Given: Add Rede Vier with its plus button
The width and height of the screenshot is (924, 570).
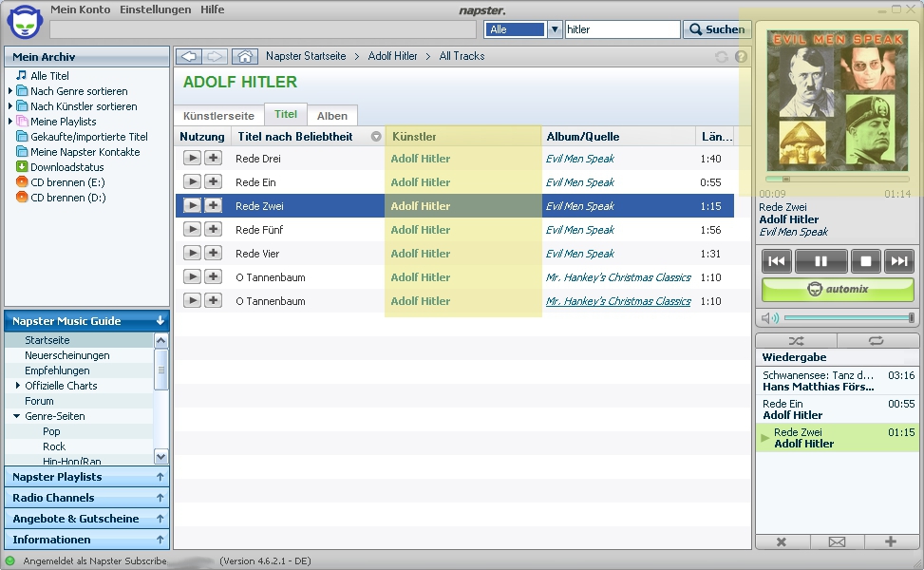Looking at the screenshot, I should point(213,253).
